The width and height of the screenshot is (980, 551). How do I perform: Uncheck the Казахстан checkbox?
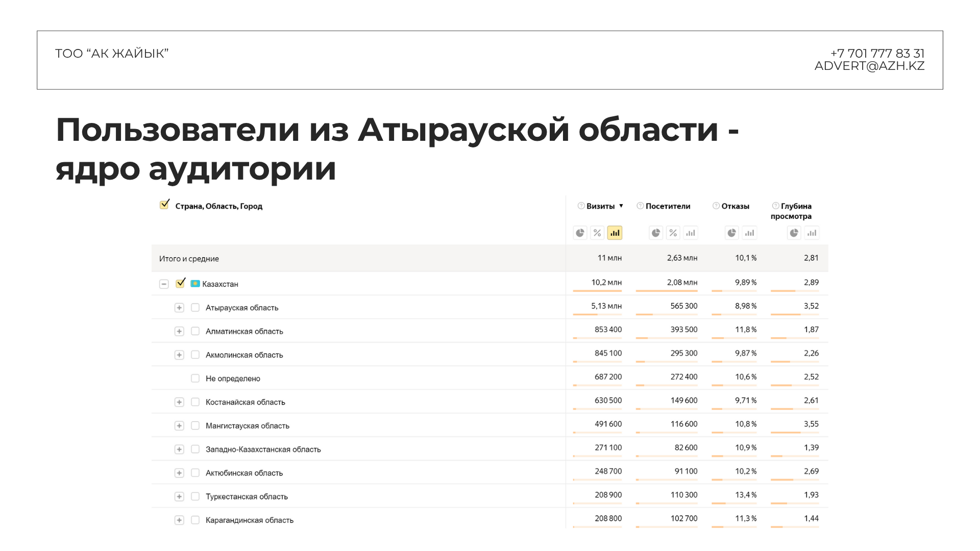(180, 283)
